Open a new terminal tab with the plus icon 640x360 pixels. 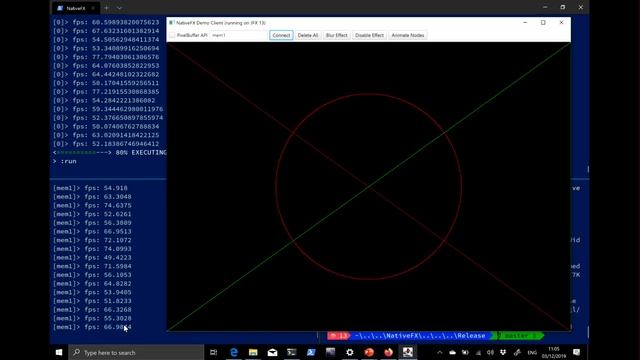(107, 8)
